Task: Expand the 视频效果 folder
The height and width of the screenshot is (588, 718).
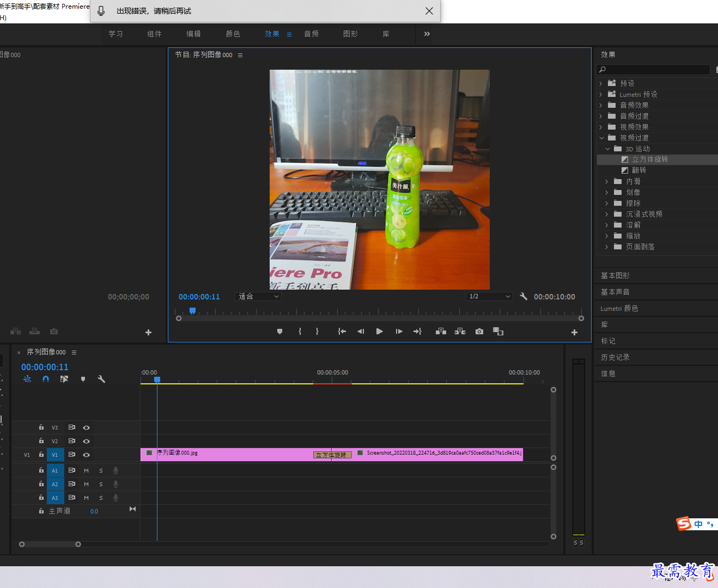Action: (x=601, y=127)
